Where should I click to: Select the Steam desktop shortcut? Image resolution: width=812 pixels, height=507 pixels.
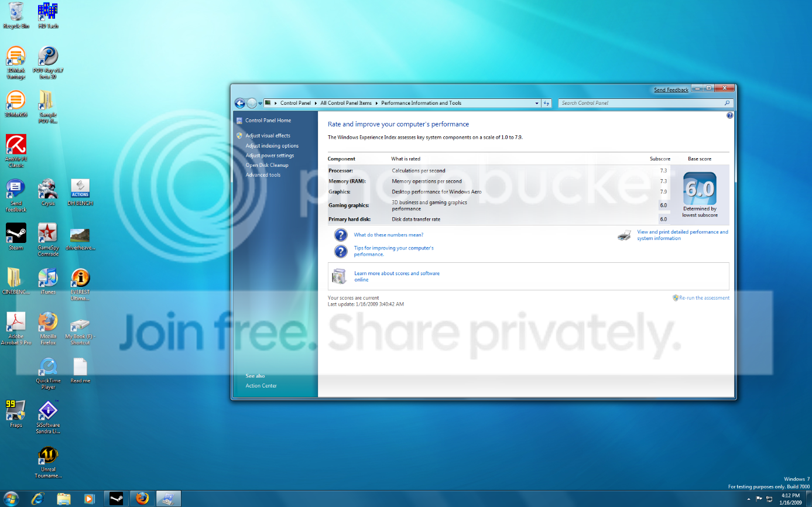pyautogui.click(x=16, y=237)
